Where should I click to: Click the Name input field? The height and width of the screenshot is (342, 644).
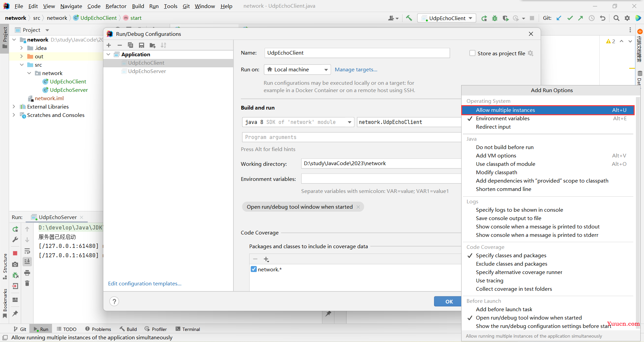357,53
